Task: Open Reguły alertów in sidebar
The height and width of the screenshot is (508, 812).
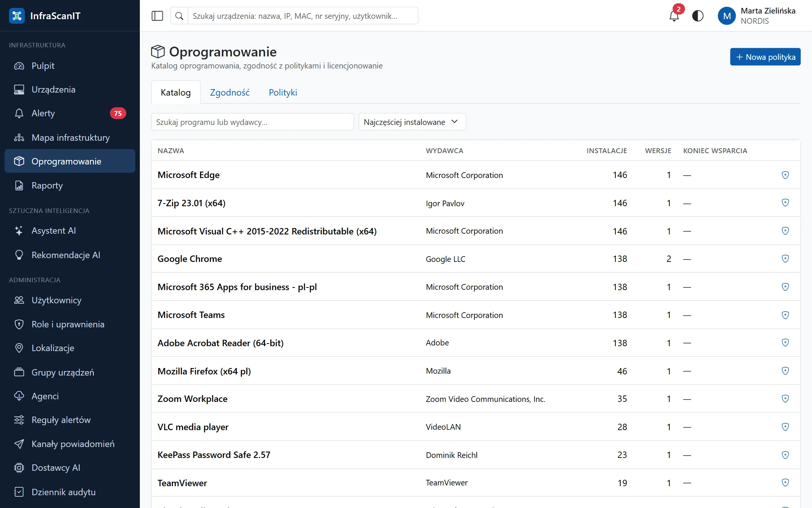Action: (70, 420)
